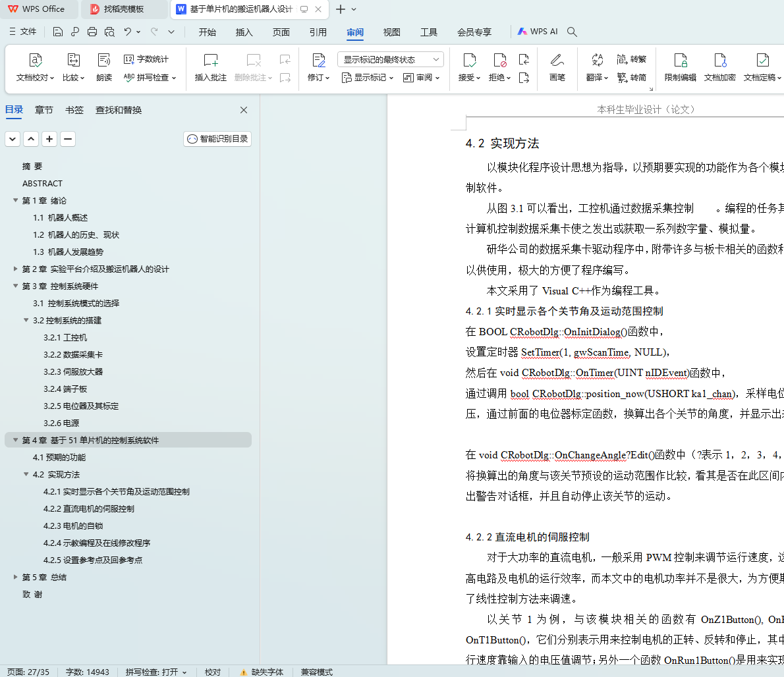Click the 翻译 translate icon

[597, 67]
